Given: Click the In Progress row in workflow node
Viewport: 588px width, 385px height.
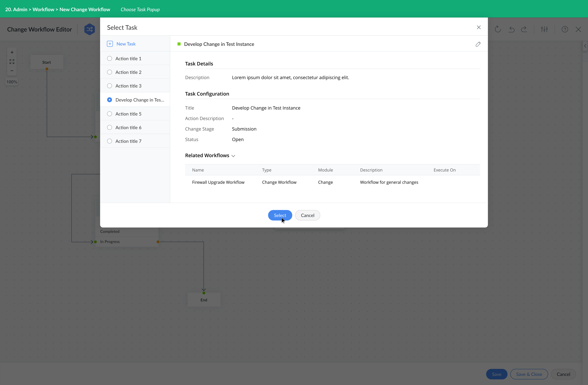Looking at the screenshot, I should click(127, 242).
